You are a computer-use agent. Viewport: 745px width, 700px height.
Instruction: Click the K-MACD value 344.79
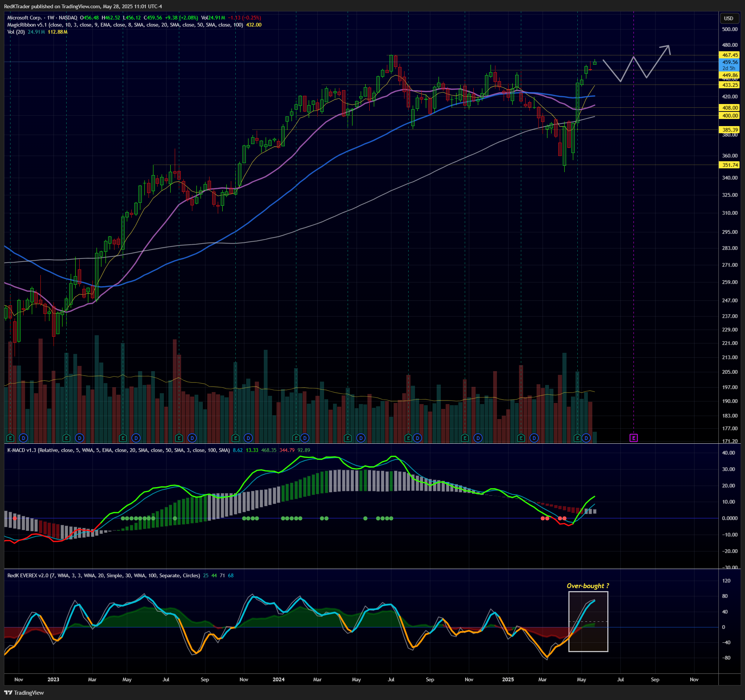pyautogui.click(x=287, y=450)
